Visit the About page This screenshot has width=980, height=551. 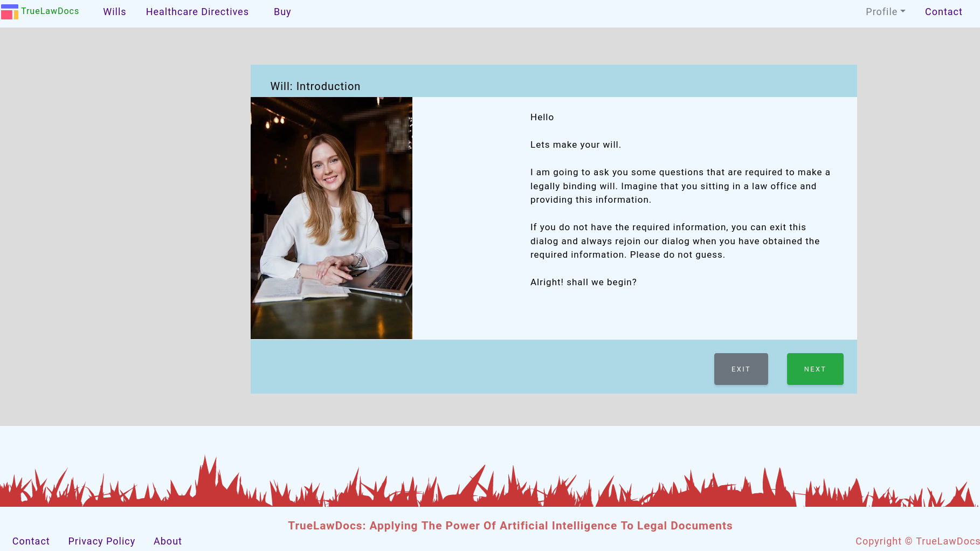pyautogui.click(x=167, y=541)
